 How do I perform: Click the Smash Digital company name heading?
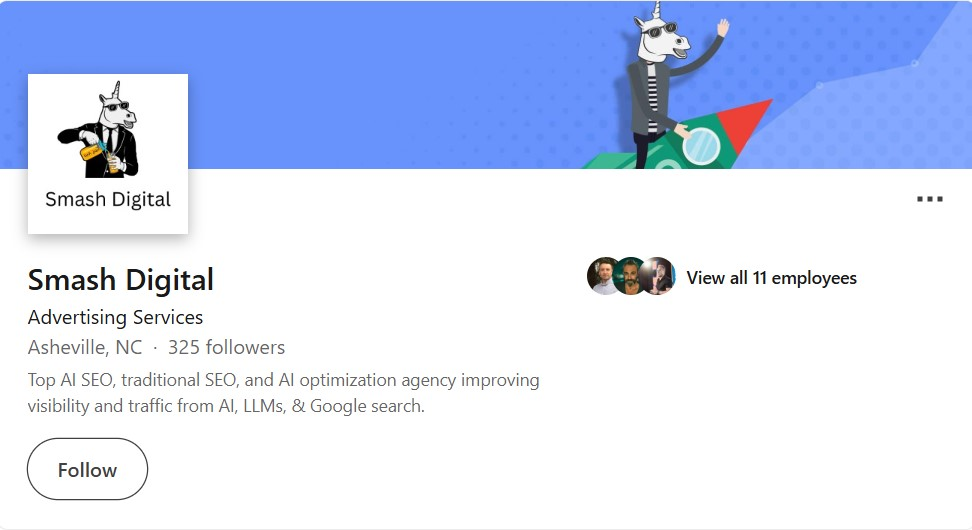[121, 280]
